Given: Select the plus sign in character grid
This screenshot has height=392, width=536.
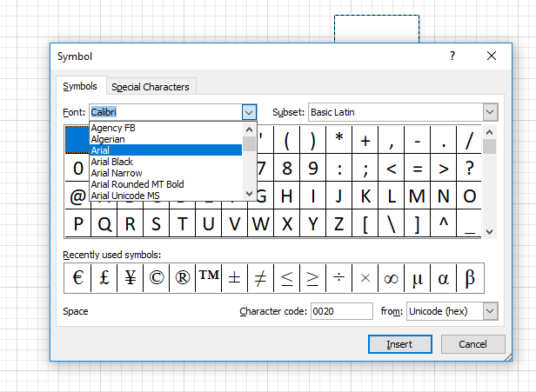Looking at the screenshot, I should (365, 140).
